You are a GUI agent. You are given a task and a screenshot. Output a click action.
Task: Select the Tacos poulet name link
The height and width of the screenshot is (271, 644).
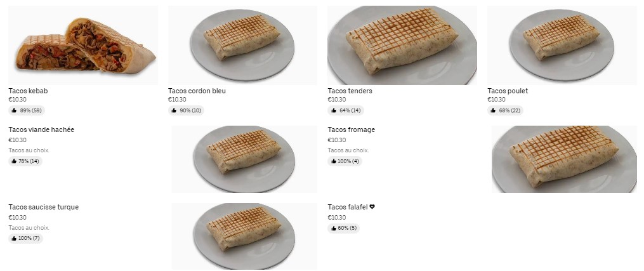pos(508,91)
